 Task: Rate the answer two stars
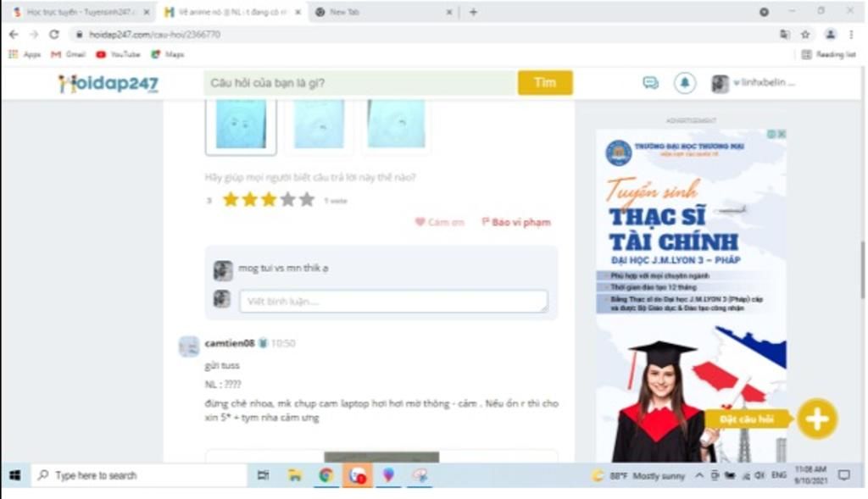click(250, 200)
